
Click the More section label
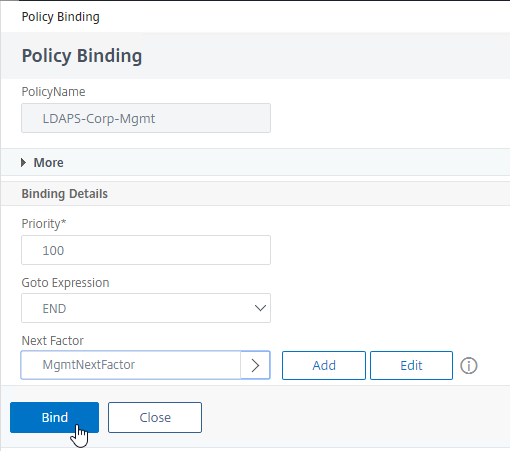tap(48, 163)
